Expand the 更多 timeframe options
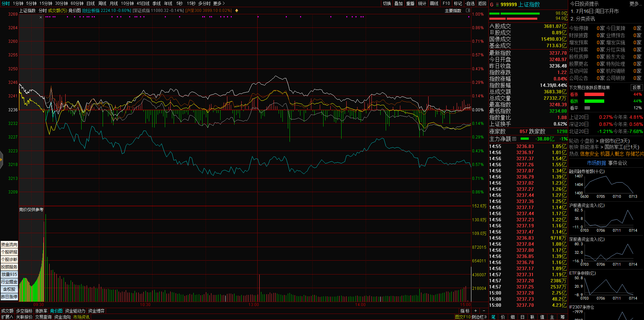 click(219, 3)
